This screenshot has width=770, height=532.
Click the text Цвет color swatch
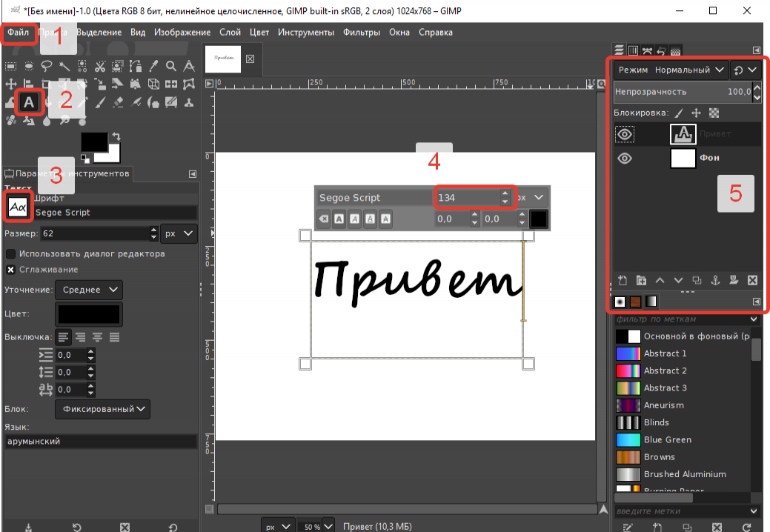tap(89, 314)
